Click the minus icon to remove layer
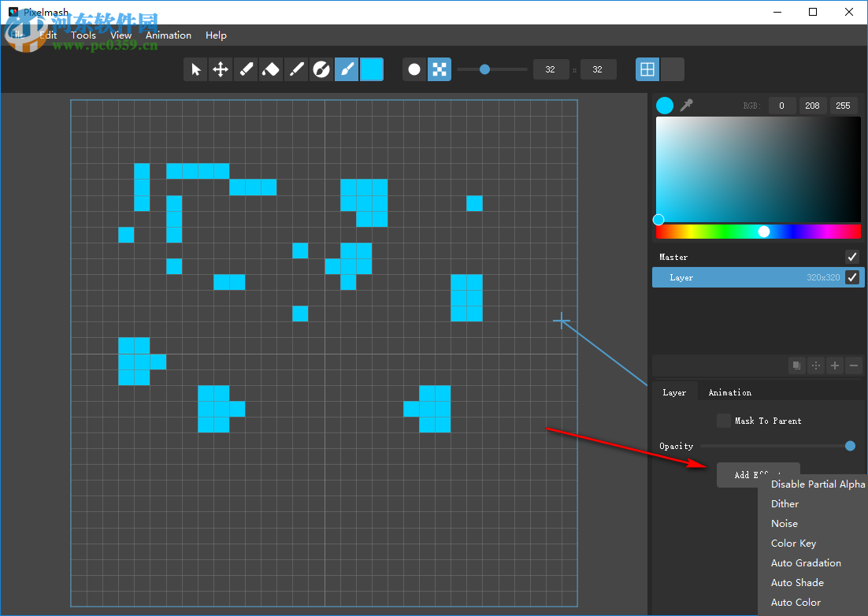Screen dimensions: 868x616 coord(854,366)
